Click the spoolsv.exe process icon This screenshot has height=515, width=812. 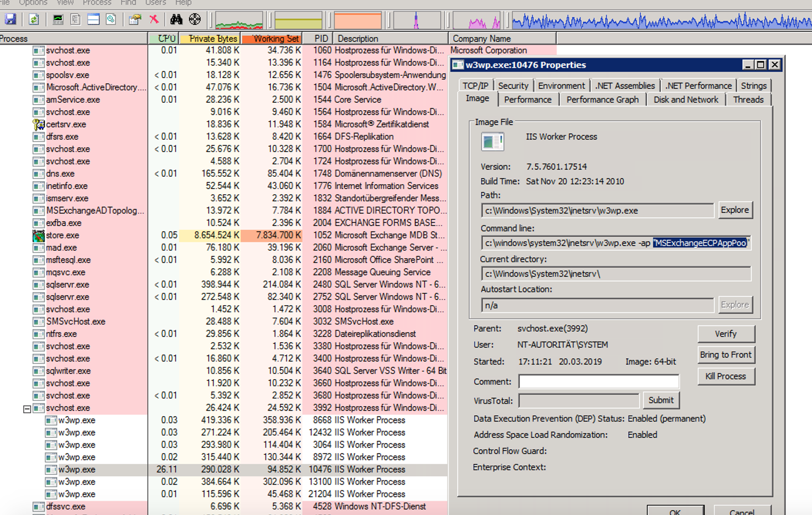[x=39, y=75]
